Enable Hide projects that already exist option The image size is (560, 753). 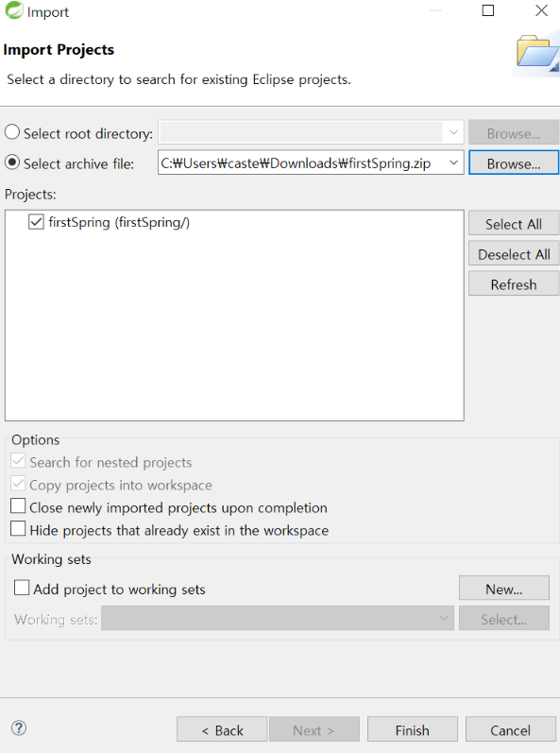click(18, 529)
